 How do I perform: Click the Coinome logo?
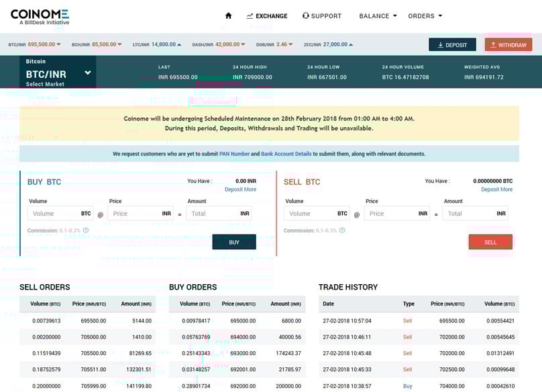pos(40,17)
